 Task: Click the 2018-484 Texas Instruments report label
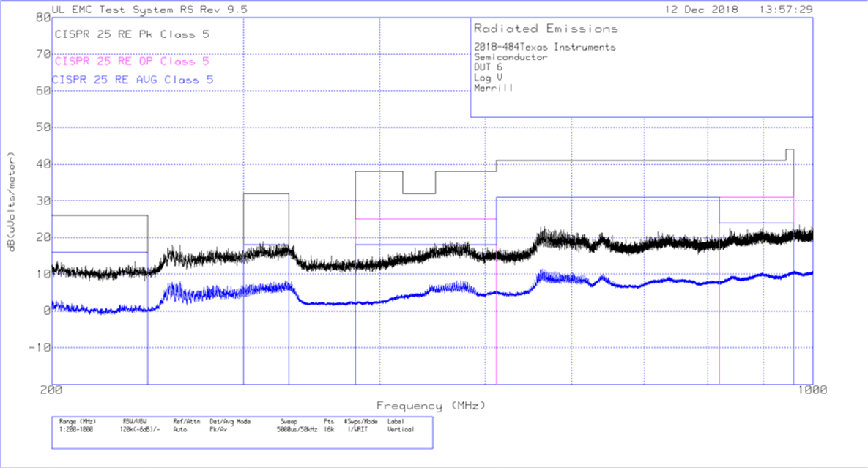[x=546, y=45]
